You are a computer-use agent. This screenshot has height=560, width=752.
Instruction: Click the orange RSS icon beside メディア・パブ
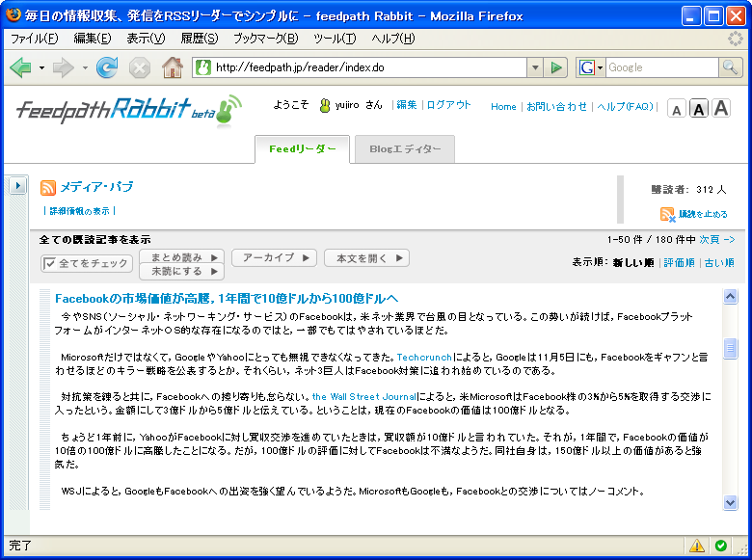click(x=48, y=187)
